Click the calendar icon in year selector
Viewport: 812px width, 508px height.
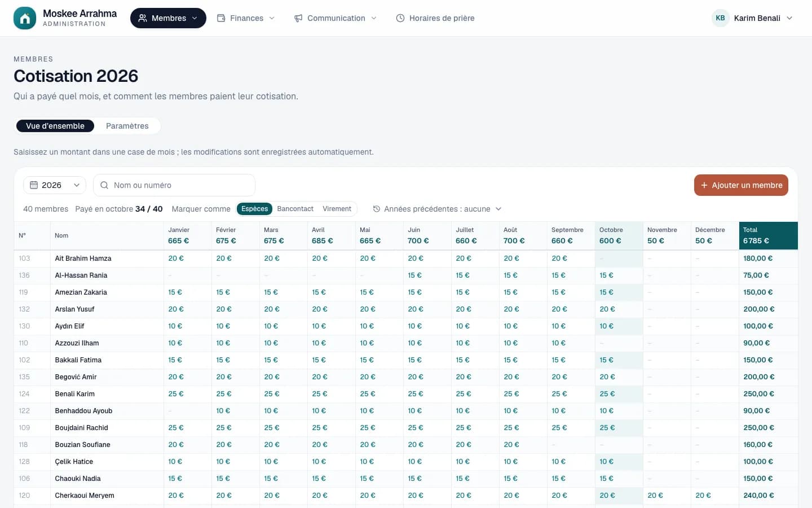pos(34,185)
